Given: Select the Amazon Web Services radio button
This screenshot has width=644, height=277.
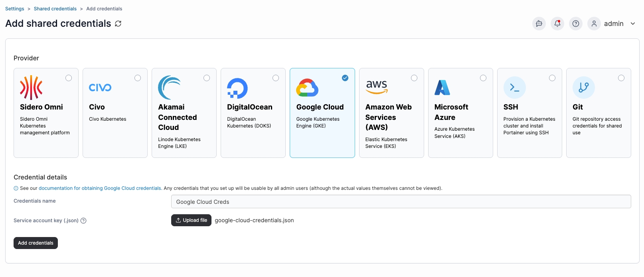Looking at the screenshot, I should point(414,78).
